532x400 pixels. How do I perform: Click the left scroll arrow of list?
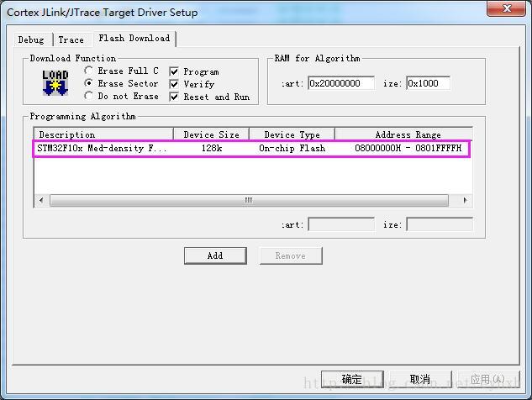[41, 200]
